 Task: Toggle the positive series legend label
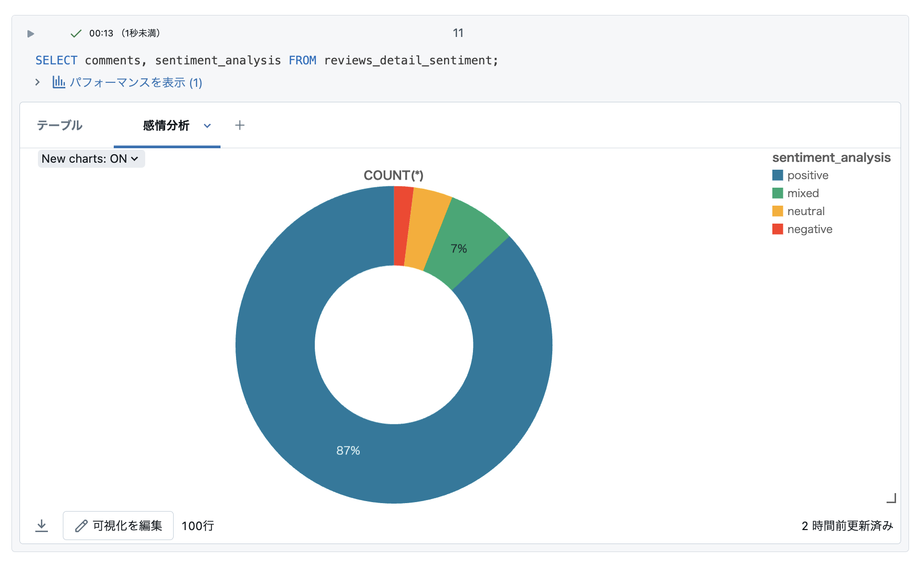[x=808, y=175]
